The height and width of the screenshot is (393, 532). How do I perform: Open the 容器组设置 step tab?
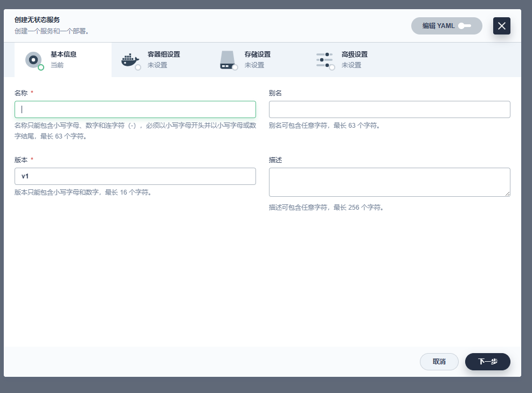point(164,54)
